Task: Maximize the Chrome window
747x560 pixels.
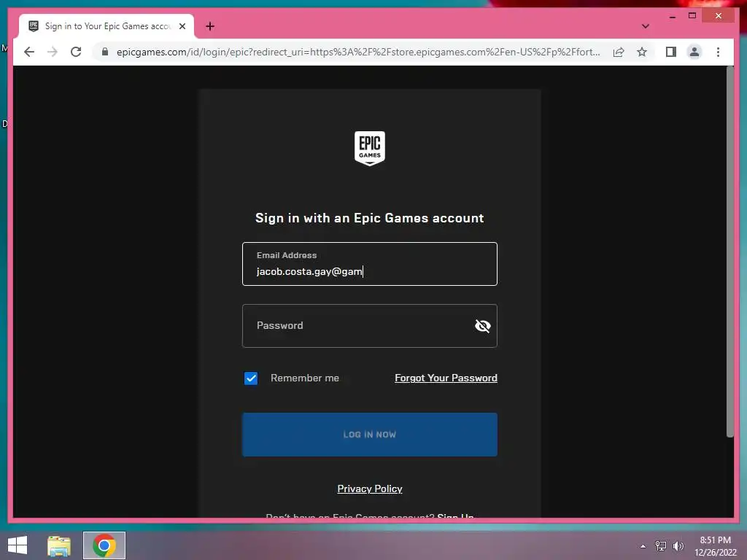Action: 692,16
